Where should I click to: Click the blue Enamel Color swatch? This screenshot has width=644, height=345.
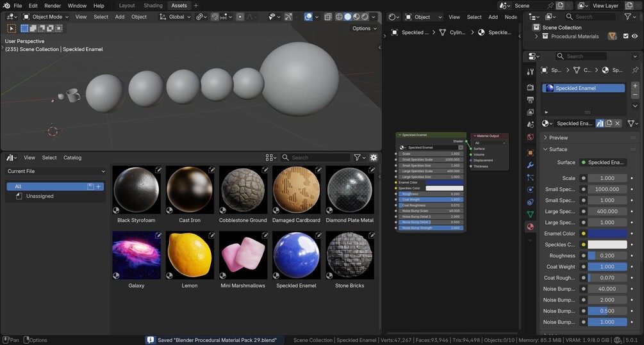coord(607,234)
